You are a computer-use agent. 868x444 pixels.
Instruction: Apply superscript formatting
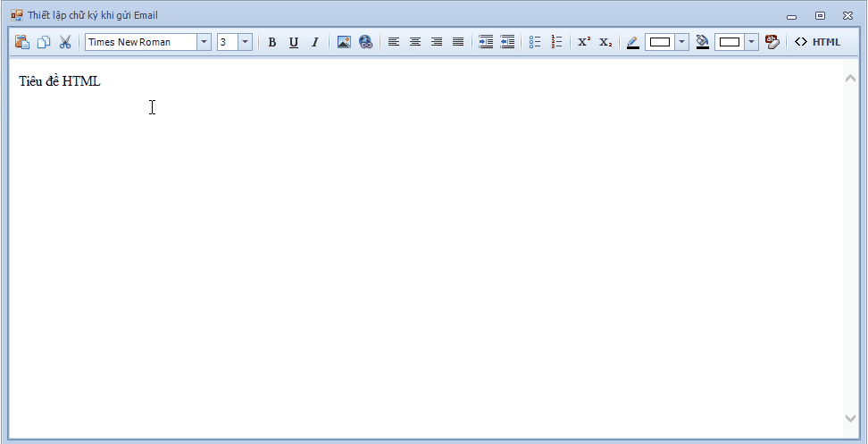coord(584,42)
